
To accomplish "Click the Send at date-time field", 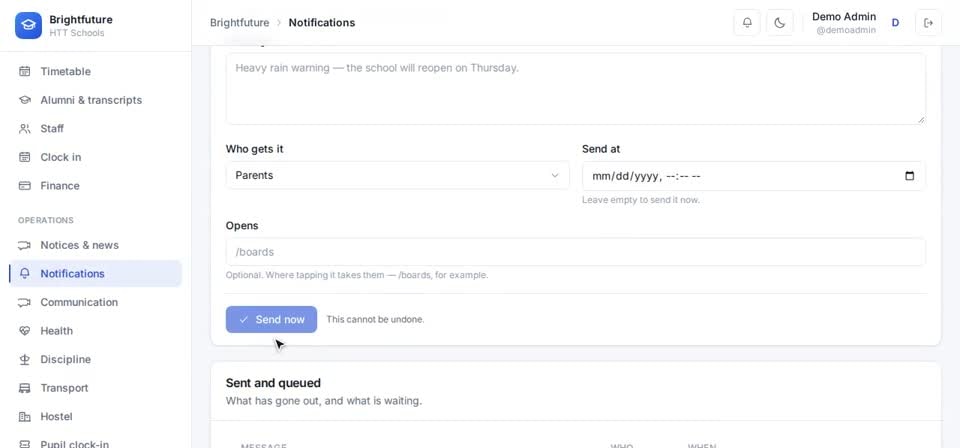I will click(754, 176).
